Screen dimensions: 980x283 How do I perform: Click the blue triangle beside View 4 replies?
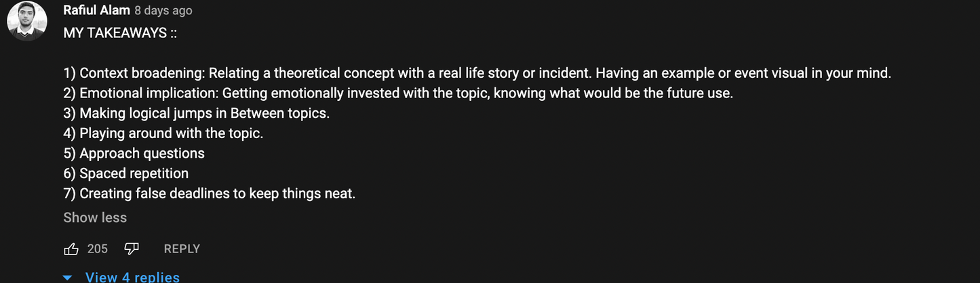[x=67, y=278]
